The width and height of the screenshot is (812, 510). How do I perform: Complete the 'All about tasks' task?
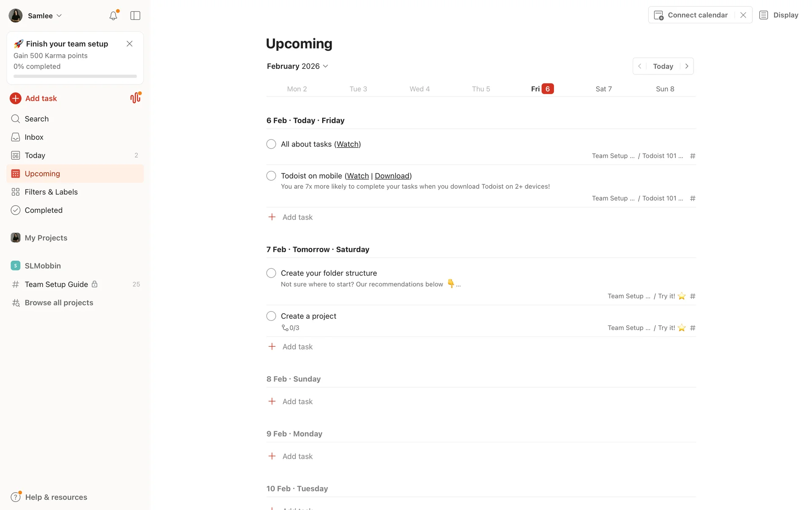[271, 144]
